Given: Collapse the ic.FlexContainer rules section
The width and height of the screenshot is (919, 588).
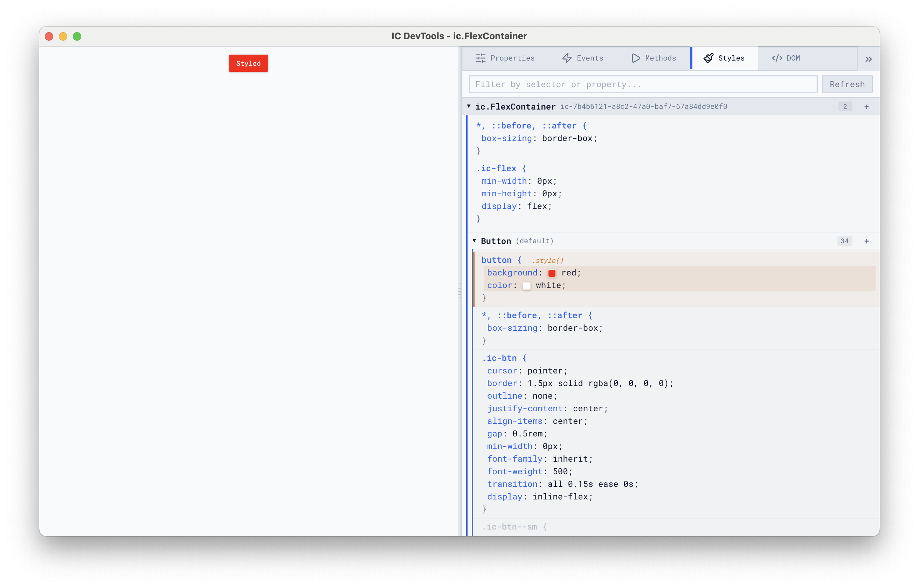Looking at the screenshot, I should pyautogui.click(x=468, y=106).
